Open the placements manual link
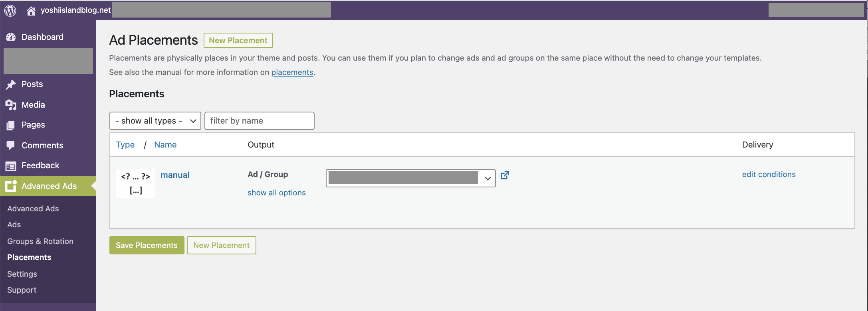This screenshot has height=311, width=868. click(x=292, y=73)
